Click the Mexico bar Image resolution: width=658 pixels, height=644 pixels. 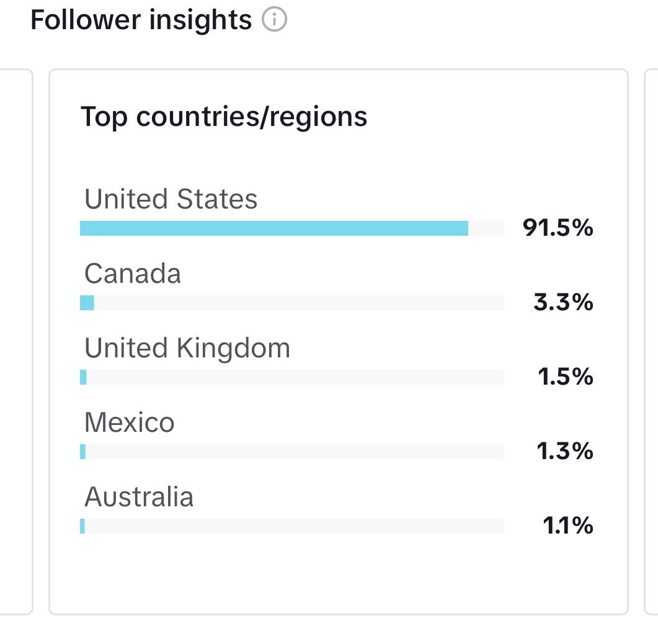coord(292,452)
